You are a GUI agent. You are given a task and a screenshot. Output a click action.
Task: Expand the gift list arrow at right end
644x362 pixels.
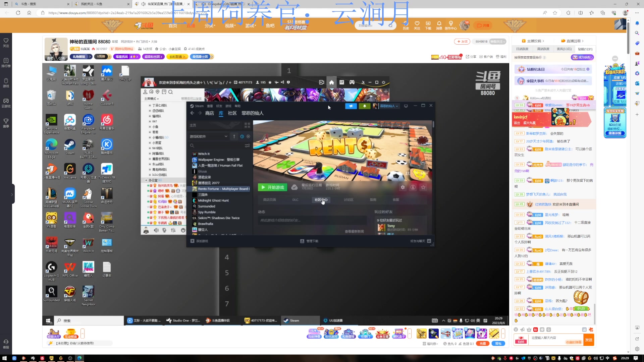point(503,334)
